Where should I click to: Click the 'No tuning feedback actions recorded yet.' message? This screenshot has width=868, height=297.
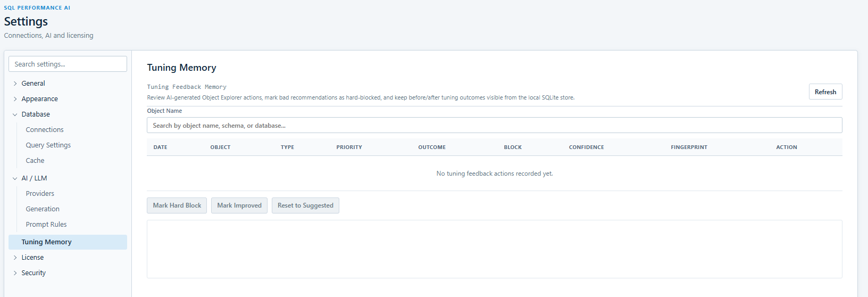pyautogui.click(x=495, y=174)
